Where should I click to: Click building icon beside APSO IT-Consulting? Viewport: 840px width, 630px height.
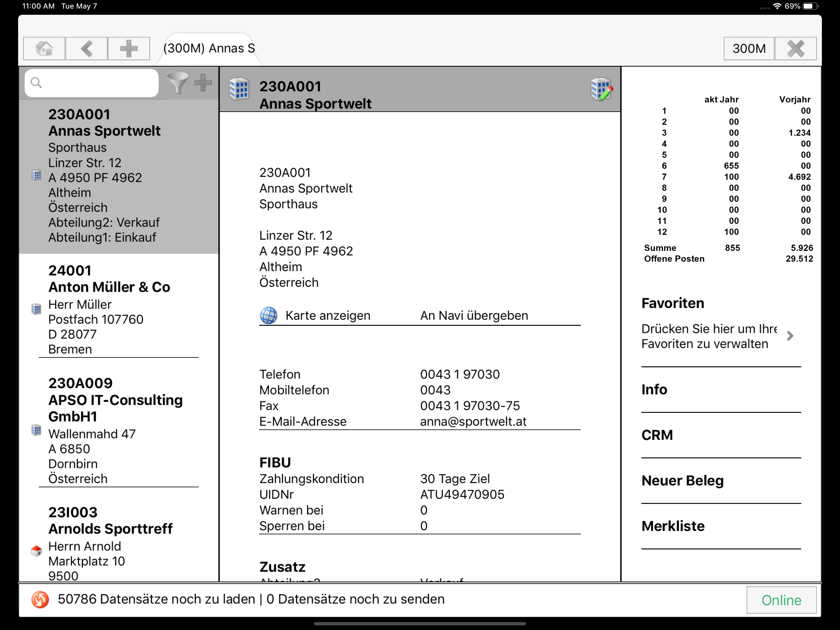tap(36, 430)
